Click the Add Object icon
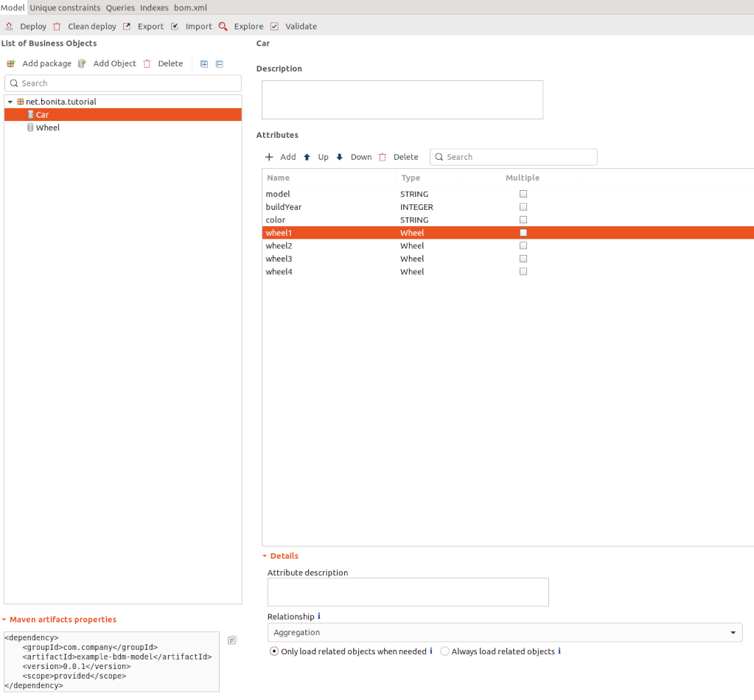The width and height of the screenshot is (754, 700). click(x=82, y=63)
